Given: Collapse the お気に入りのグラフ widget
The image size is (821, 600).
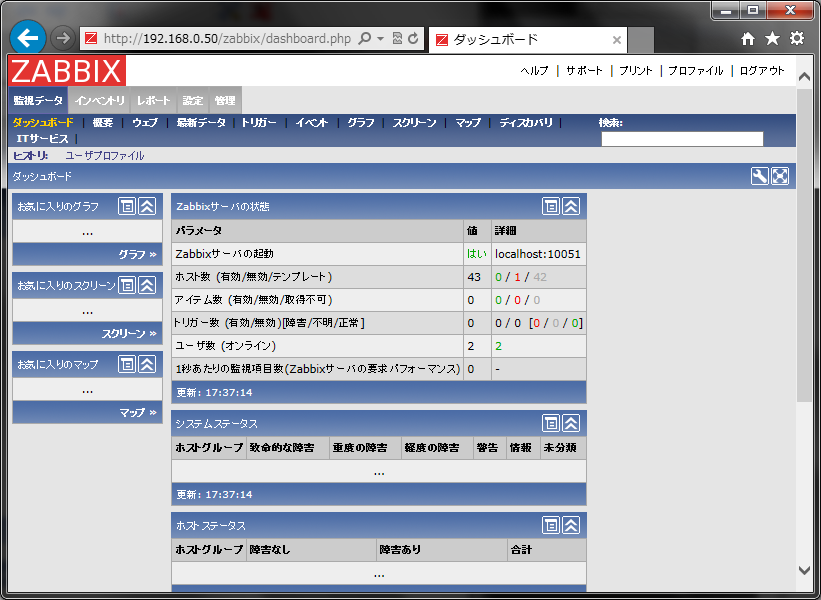Looking at the screenshot, I should tap(147, 206).
